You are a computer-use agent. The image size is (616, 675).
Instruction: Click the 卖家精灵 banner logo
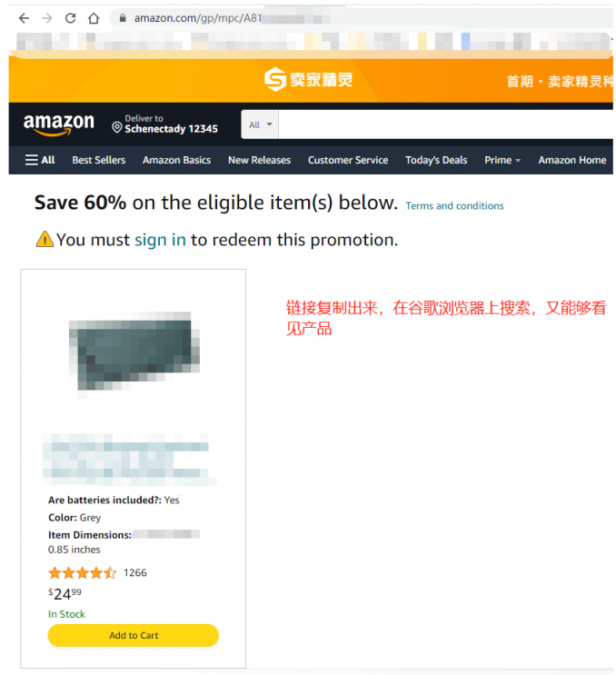(308, 80)
